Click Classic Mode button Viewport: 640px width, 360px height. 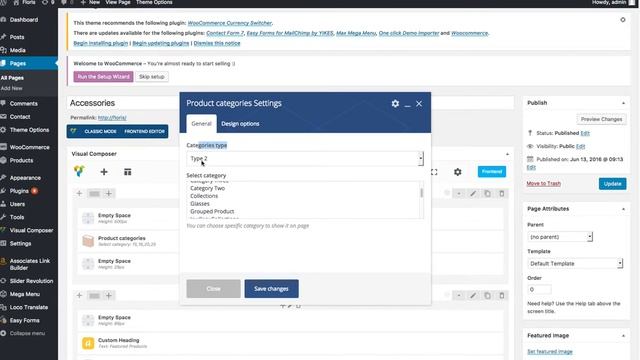click(x=100, y=131)
